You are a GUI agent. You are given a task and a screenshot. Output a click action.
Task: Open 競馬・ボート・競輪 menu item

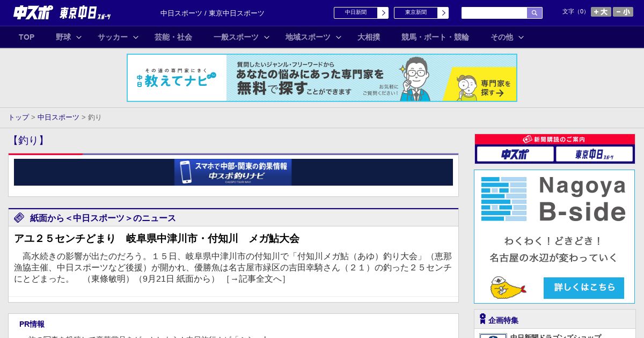pos(435,37)
